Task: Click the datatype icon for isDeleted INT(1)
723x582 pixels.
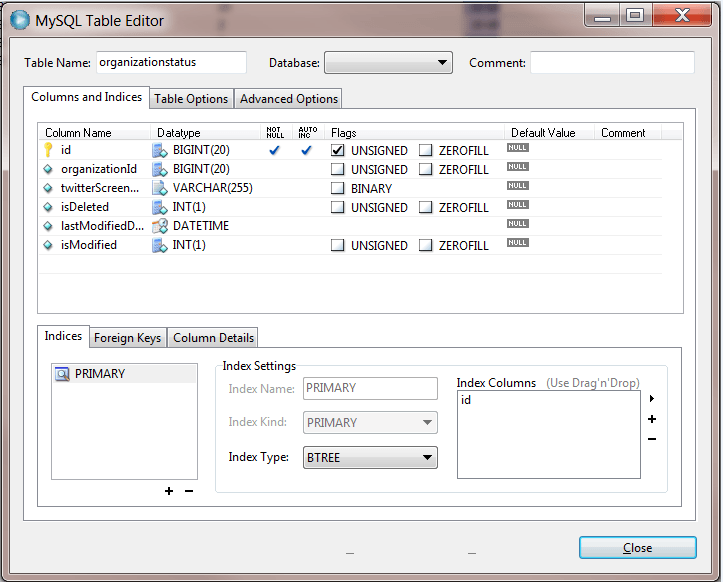Action: pos(160,207)
